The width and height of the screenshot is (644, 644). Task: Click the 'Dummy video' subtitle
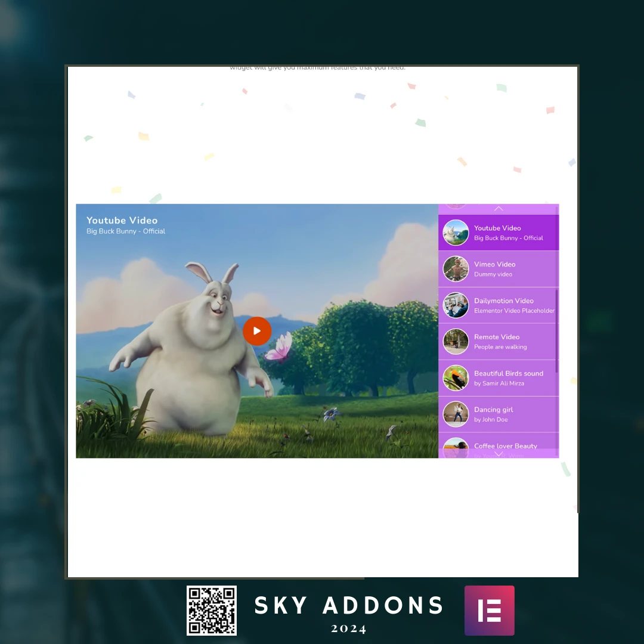[493, 274]
